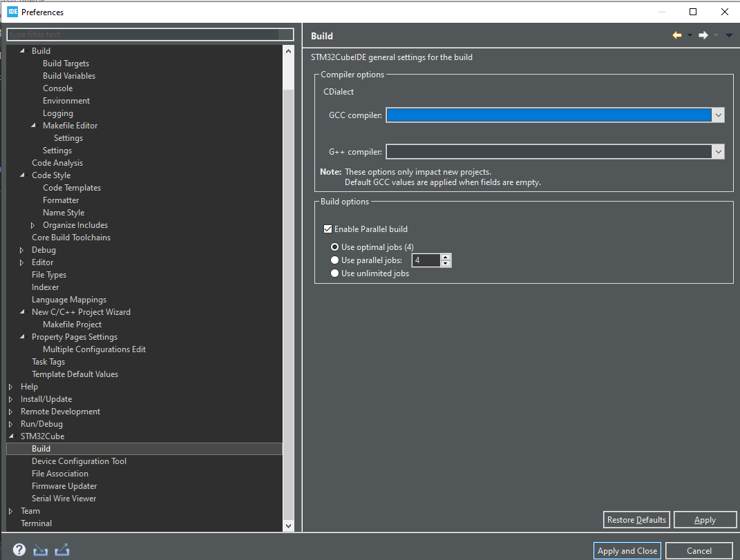
Task: Open the GCC compiler dropdown
Action: click(718, 115)
